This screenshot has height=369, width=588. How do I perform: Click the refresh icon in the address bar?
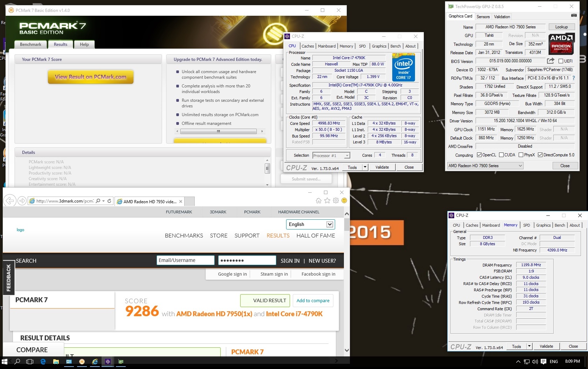pos(109,201)
